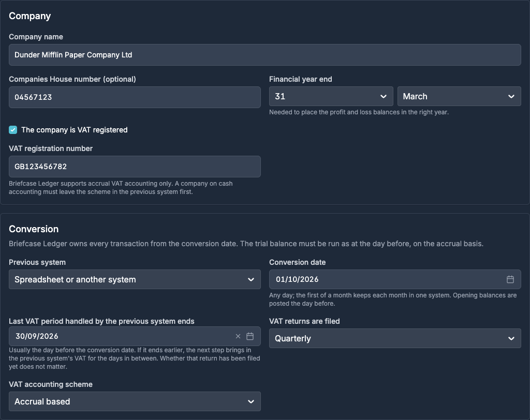Click the 'Companies House number (optional)' label
The image size is (530, 420).
click(72, 79)
